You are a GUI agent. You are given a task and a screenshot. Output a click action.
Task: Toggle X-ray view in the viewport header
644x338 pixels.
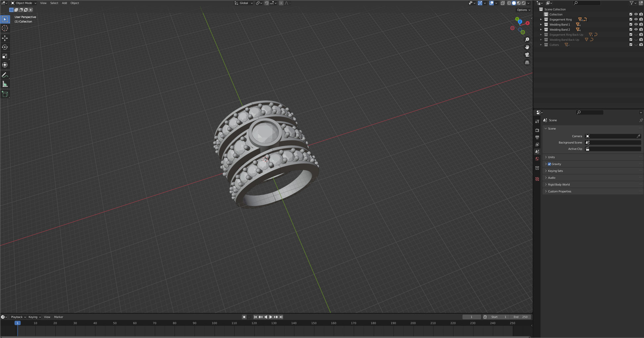coord(503,3)
